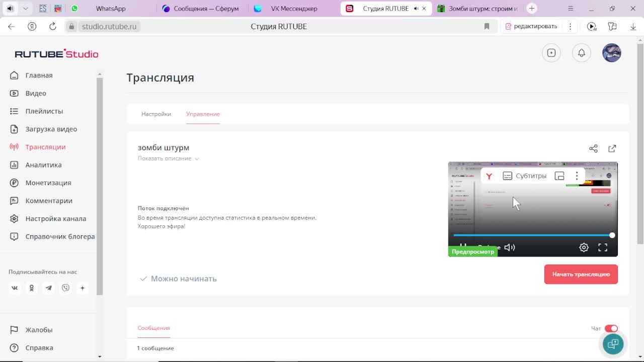Open stream in new window icon
644x362 pixels.
click(x=612, y=148)
